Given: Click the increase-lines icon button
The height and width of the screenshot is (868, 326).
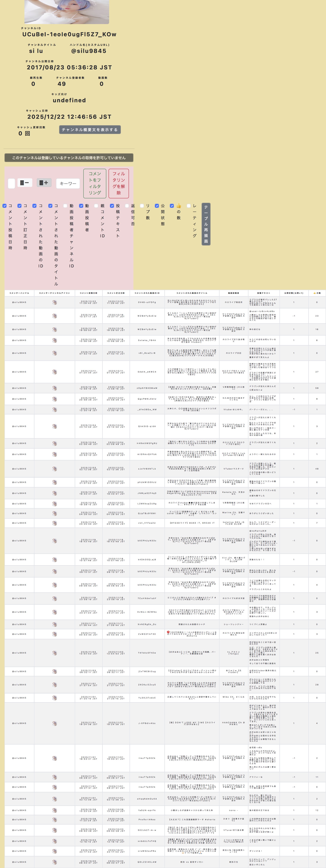Looking at the screenshot, I should (x=44, y=183).
